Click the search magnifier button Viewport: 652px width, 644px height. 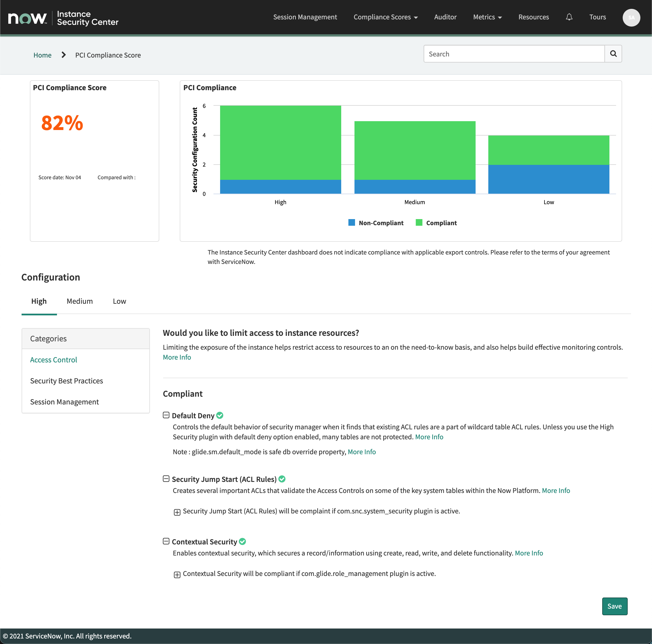pyautogui.click(x=613, y=54)
